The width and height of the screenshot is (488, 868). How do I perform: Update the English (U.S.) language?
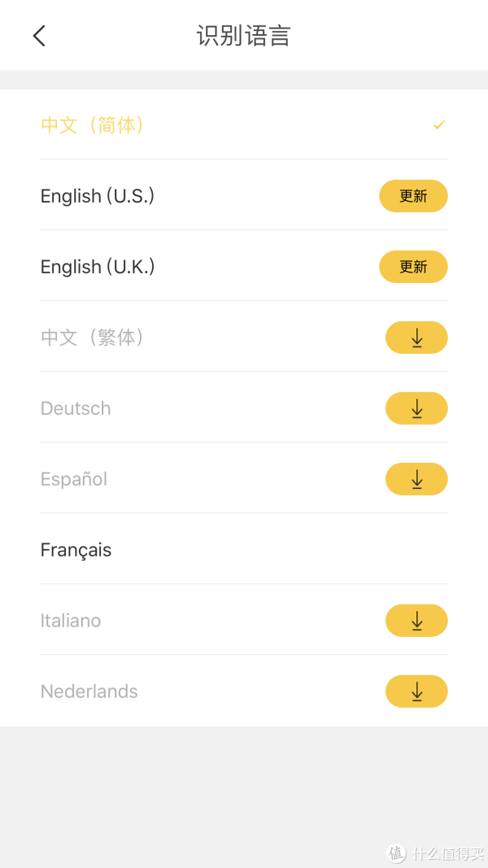tap(413, 196)
